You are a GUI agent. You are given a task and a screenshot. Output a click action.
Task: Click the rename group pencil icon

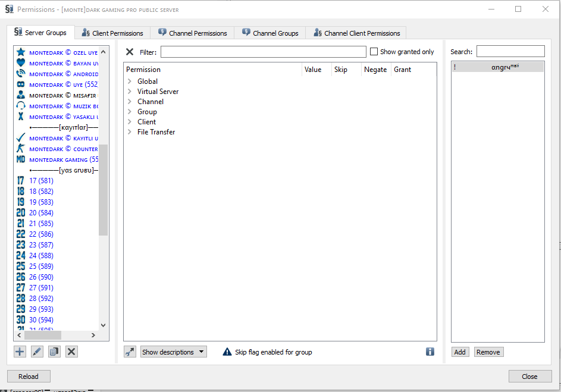pyautogui.click(x=37, y=352)
